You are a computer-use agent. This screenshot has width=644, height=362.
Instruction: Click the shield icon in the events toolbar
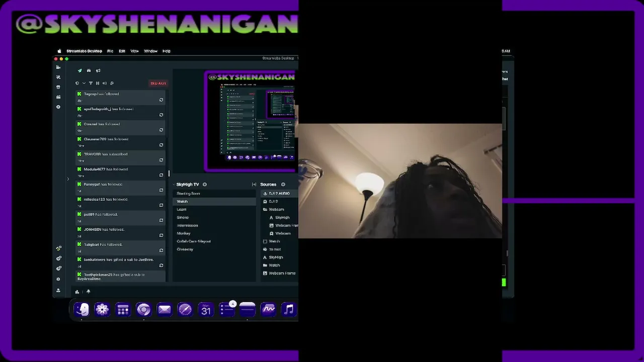(x=77, y=83)
